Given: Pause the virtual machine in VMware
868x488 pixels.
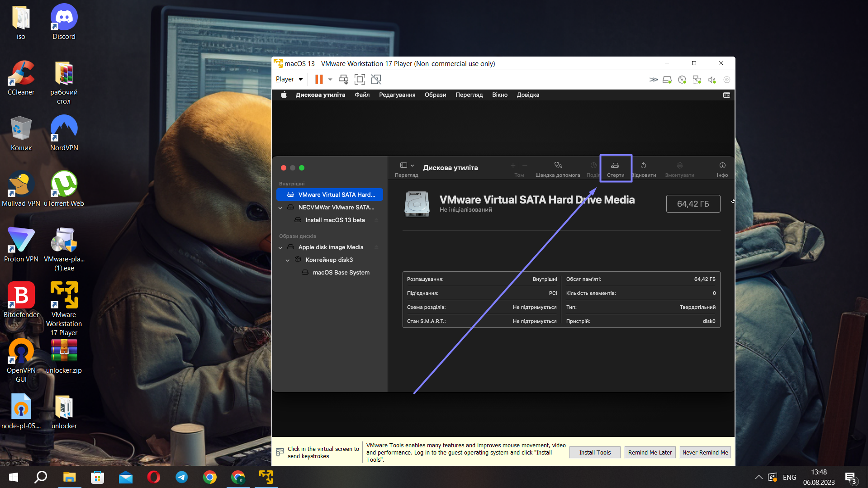Looking at the screenshot, I should coord(319,80).
